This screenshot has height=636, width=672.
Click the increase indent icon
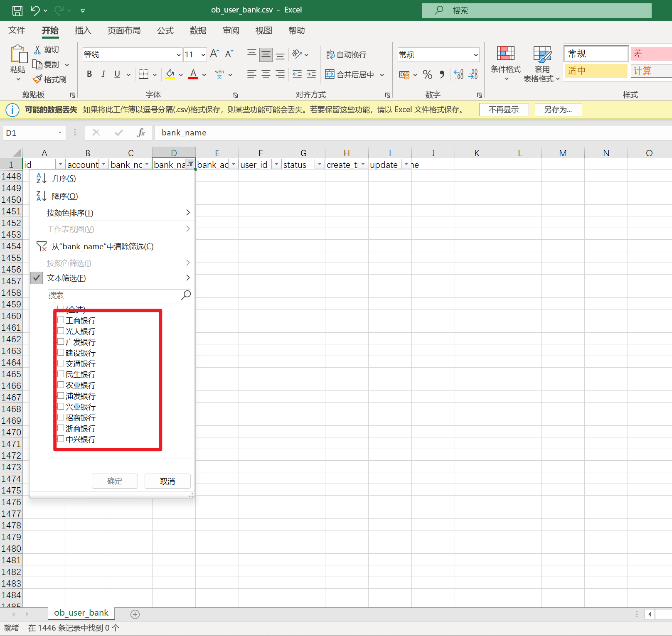[x=311, y=74]
